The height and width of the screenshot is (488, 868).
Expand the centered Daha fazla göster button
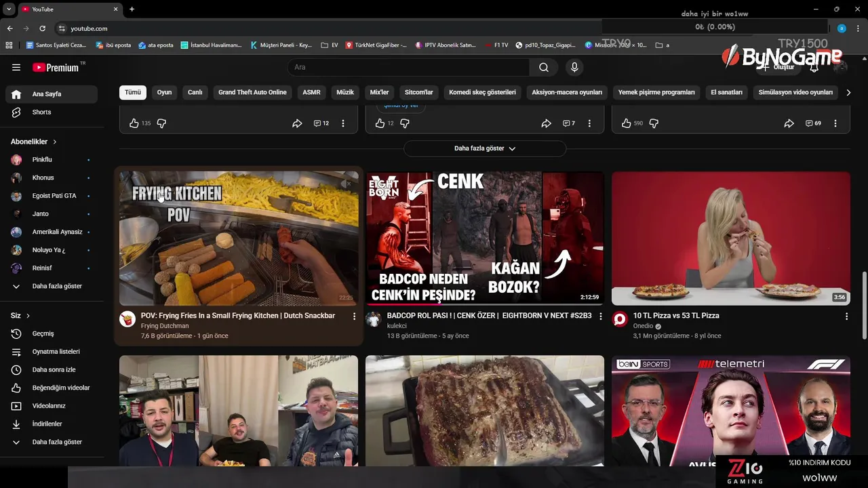tap(485, 148)
